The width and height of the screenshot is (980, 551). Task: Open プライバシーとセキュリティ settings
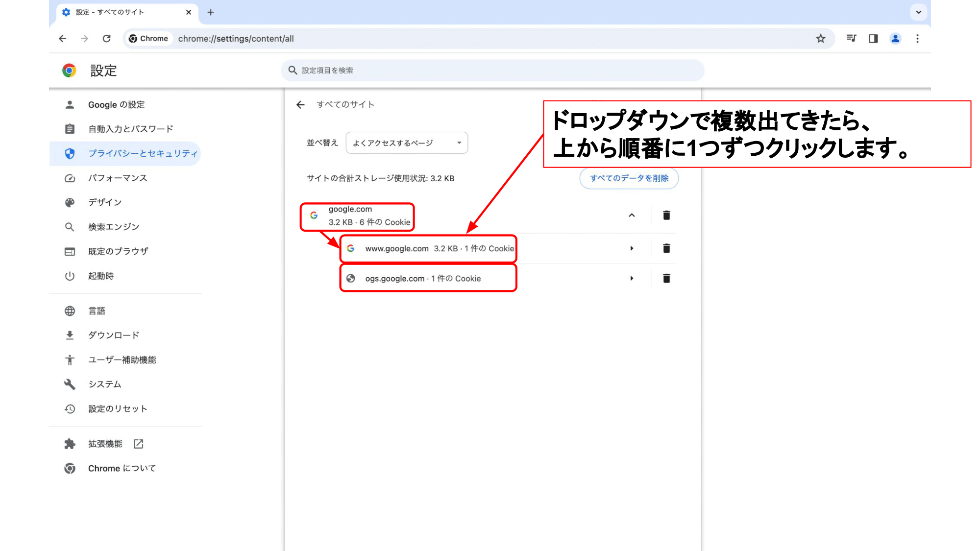tap(142, 153)
